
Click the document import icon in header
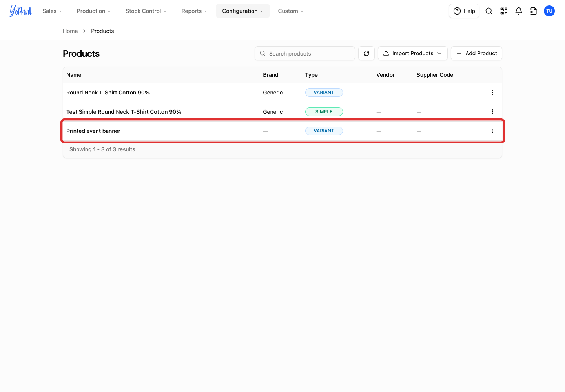click(x=534, y=11)
